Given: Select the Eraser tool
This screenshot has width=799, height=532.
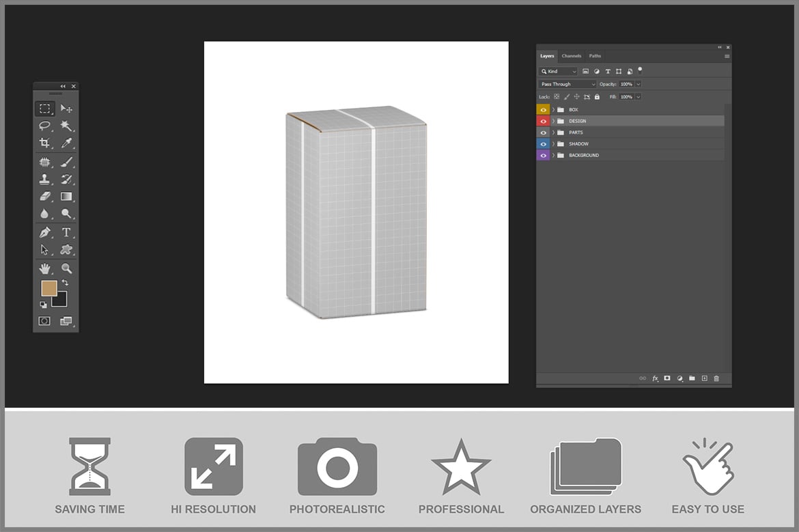Looking at the screenshot, I should tap(45, 196).
